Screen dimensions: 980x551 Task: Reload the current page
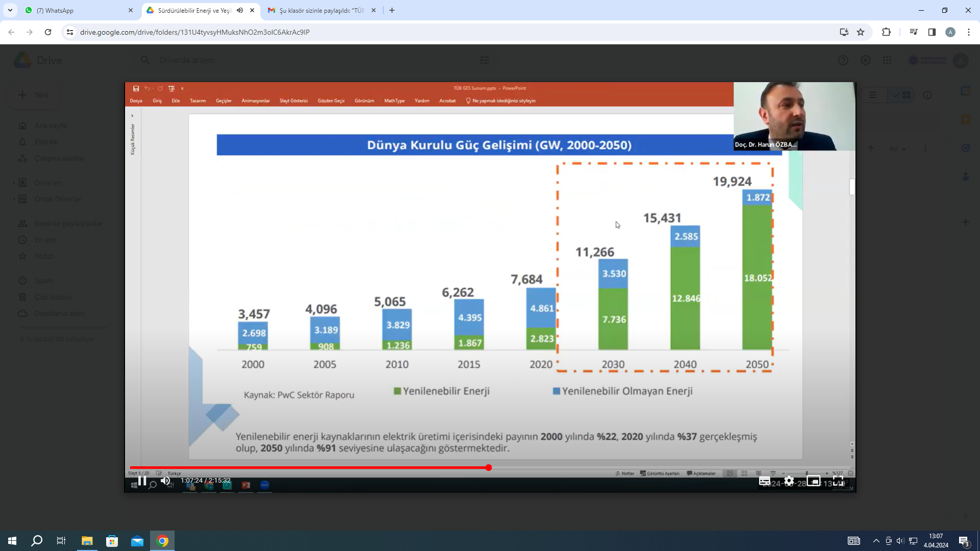tap(48, 32)
